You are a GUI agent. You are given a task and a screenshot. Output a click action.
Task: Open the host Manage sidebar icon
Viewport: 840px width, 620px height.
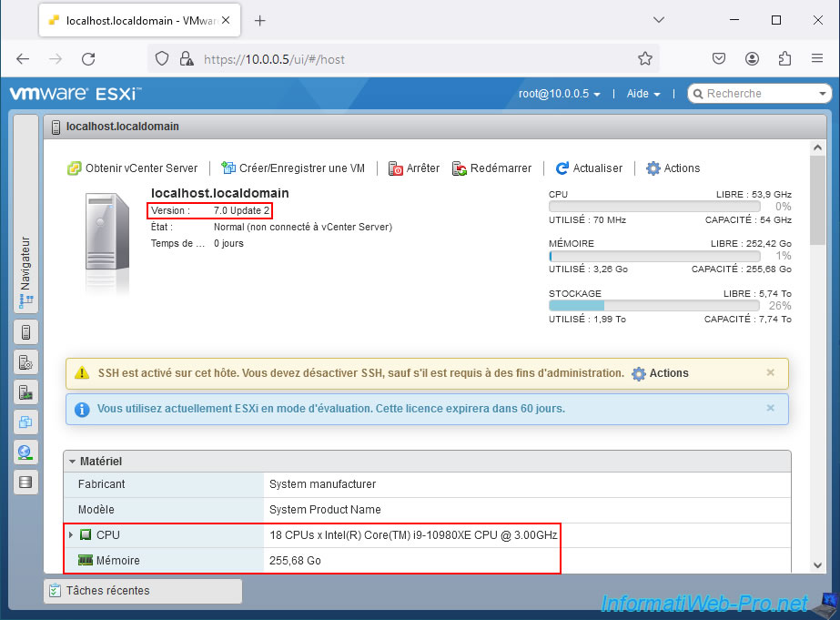(25, 362)
